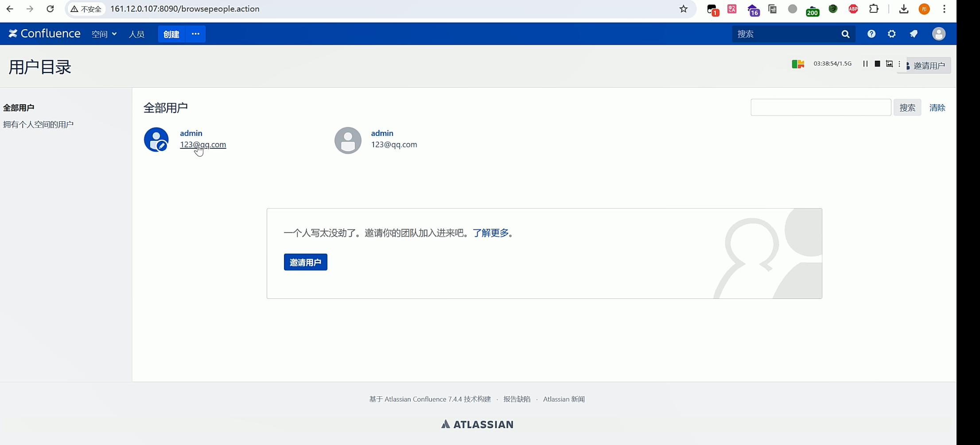Open the admin name link beside the gray avatar
This screenshot has height=445, width=980.
pos(382,133)
